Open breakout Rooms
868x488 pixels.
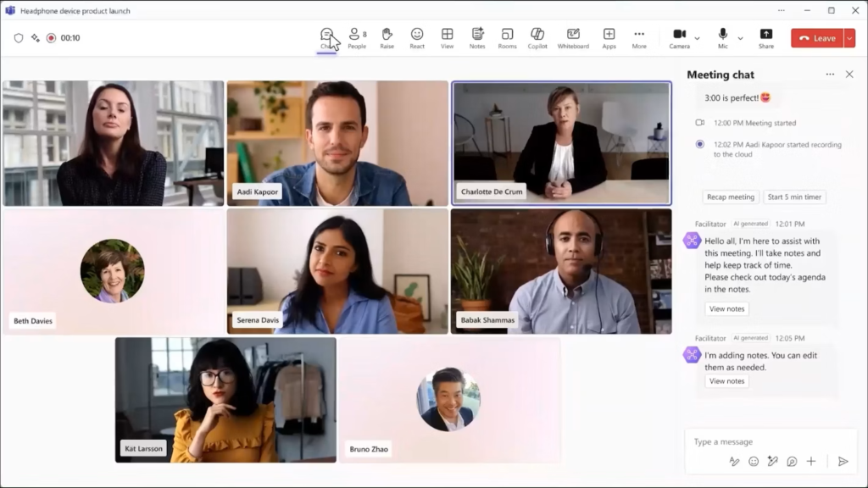tap(507, 38)
